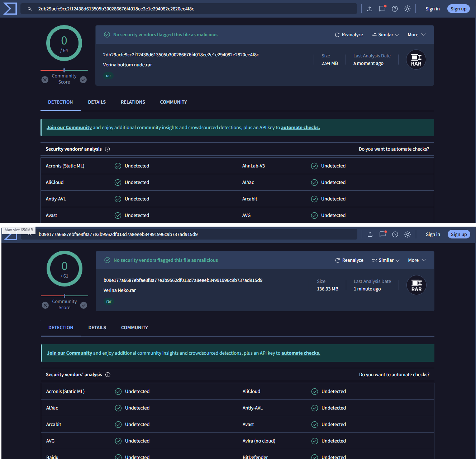Follow Join our Community link in 0/64 report
Screen dimensions: 476x459
(69, 128)
